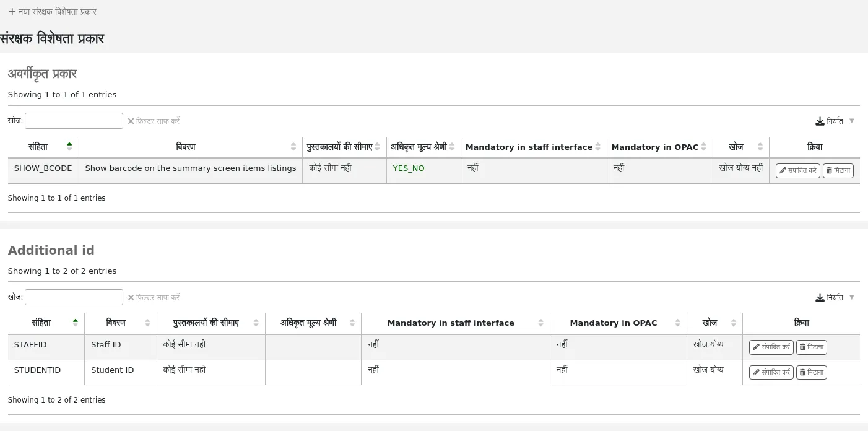
Task: Click 'Showing 1 to 2 of 2 entries' below the Additional id table
Action: 57,400
